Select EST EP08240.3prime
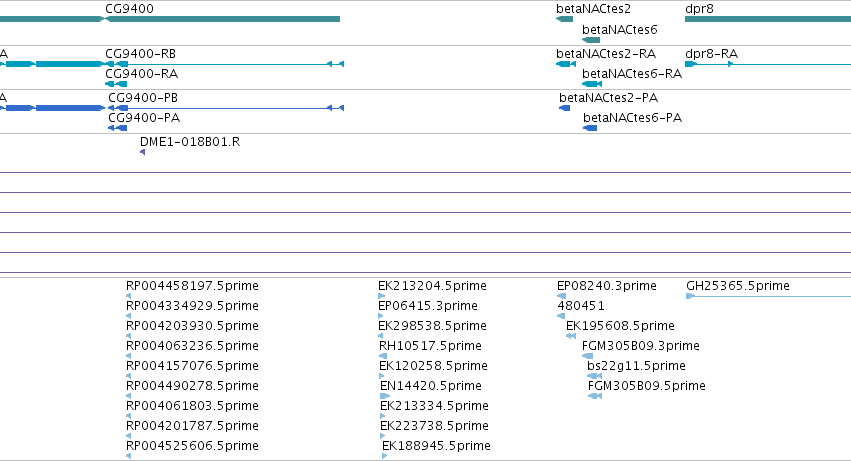The image size is (851, 461). click(x=607, y=286)
